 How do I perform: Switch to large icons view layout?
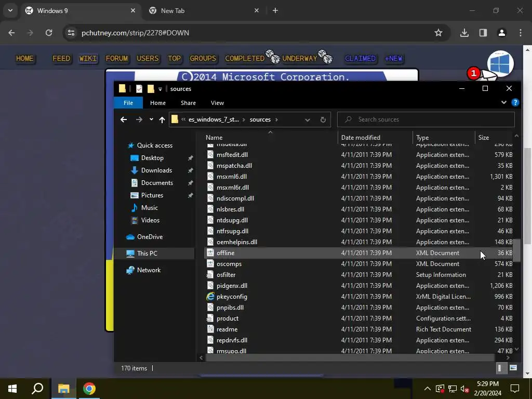pos(513,368)
